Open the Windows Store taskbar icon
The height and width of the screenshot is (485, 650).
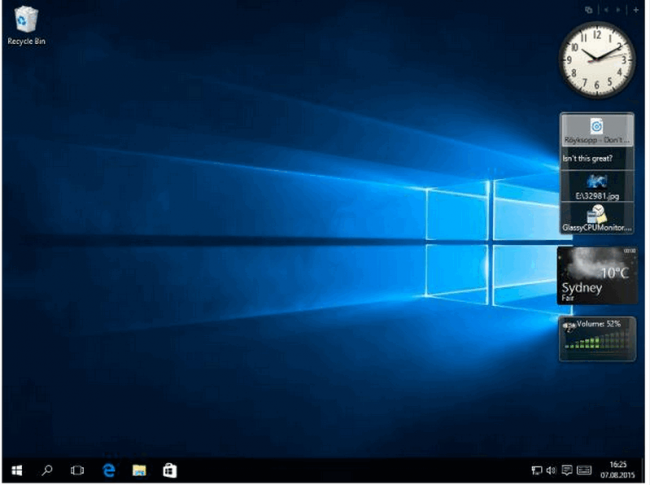click(x=170, y=470)
